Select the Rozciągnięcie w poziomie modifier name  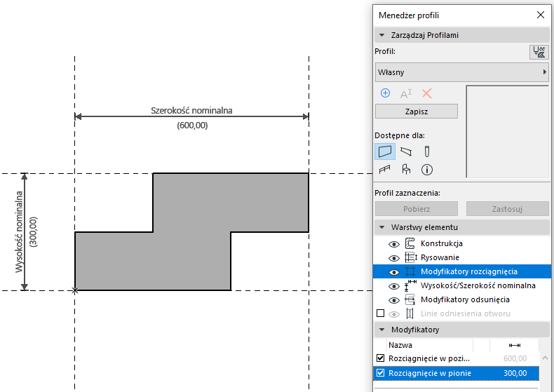pos(429,358)
